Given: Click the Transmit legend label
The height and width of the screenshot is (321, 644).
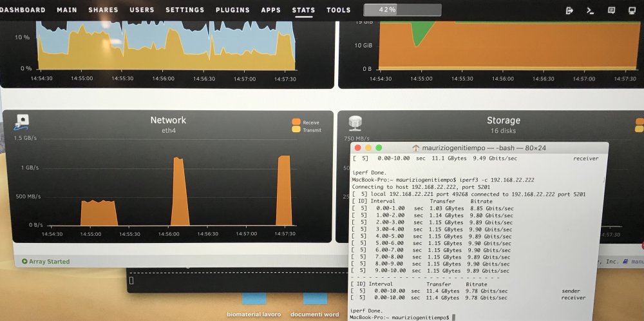Looking at the screenshot, I should click(x=312, y=130).
